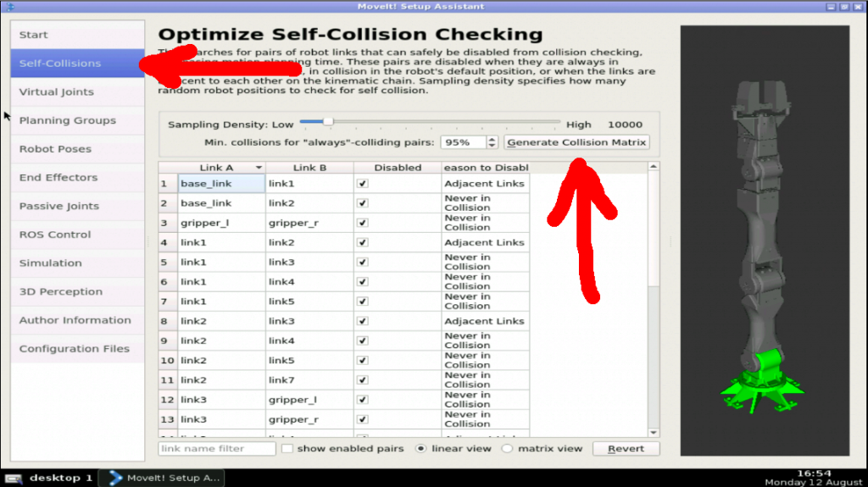Open the Start page in sidebar
This screenshot has width=868, height=487.
click(77, 35)
